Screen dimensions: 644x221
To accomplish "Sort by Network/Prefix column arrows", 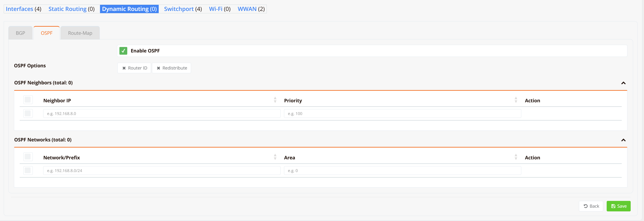I will click(275, 157).
